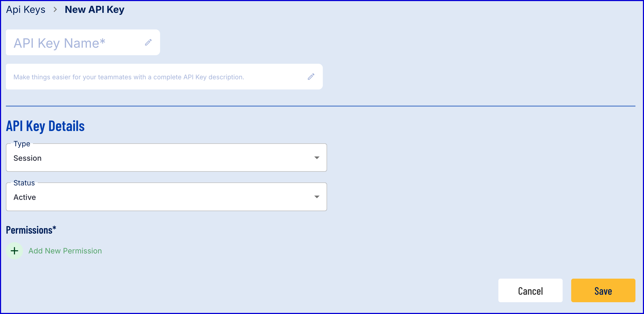Click the pencil icon in the description field

311,77
